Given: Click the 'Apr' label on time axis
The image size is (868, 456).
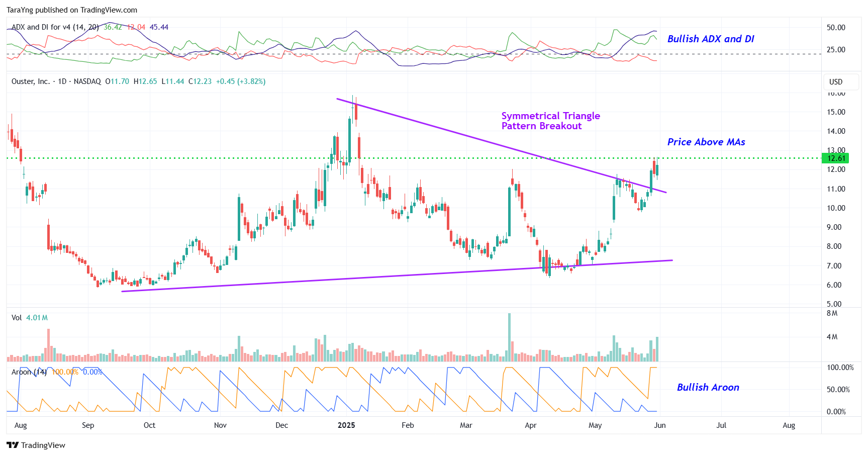Looking at the screenshot, I should pyautogui.click(x=531, y=425).
